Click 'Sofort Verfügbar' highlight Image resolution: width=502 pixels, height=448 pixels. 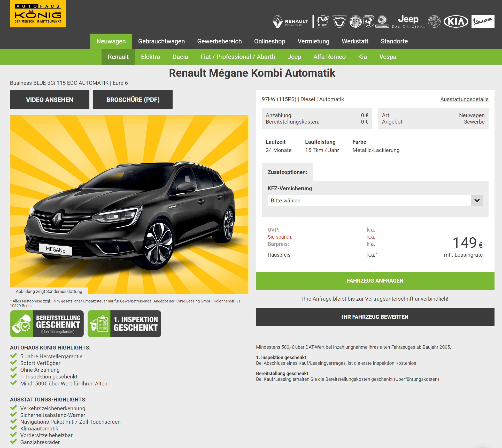coord(40,363)
